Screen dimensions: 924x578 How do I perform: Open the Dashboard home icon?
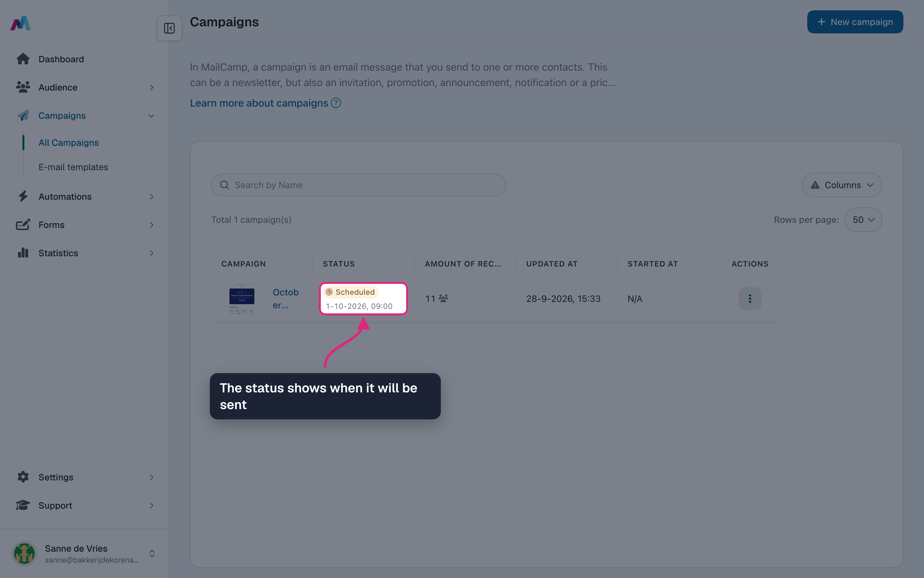click(23, 59)
